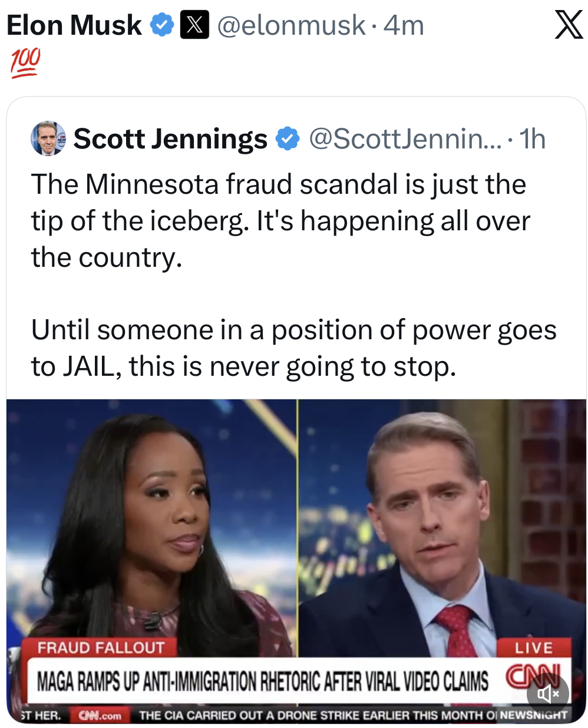
Task: Open Elon Musk display name link
Action: (x=74, y=25)
